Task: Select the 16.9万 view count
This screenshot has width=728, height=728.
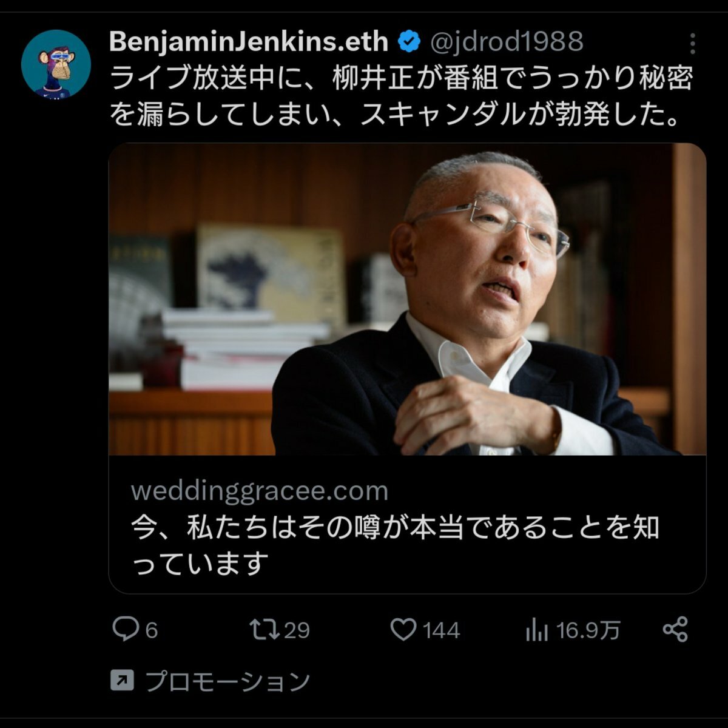Action: [588, 630]
